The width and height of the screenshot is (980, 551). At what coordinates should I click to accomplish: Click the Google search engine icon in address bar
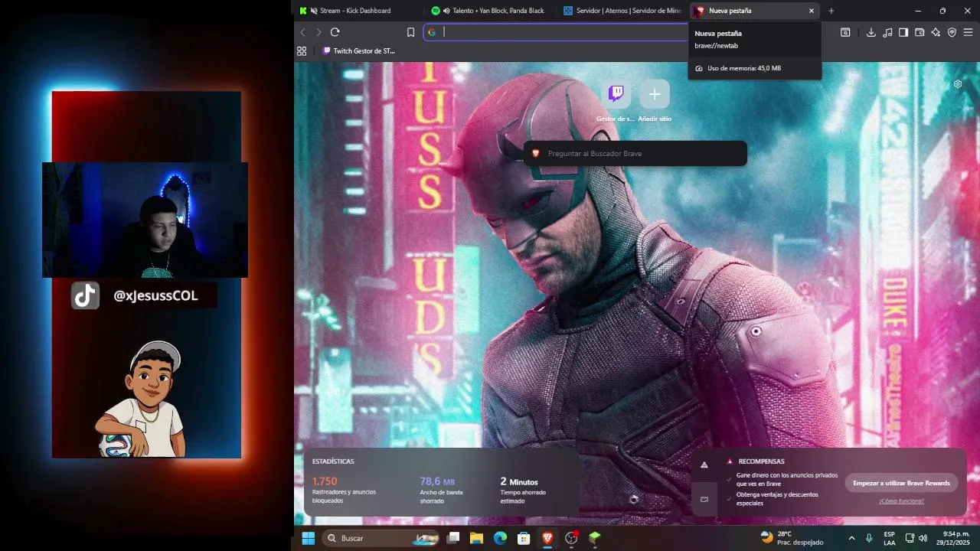432,32
